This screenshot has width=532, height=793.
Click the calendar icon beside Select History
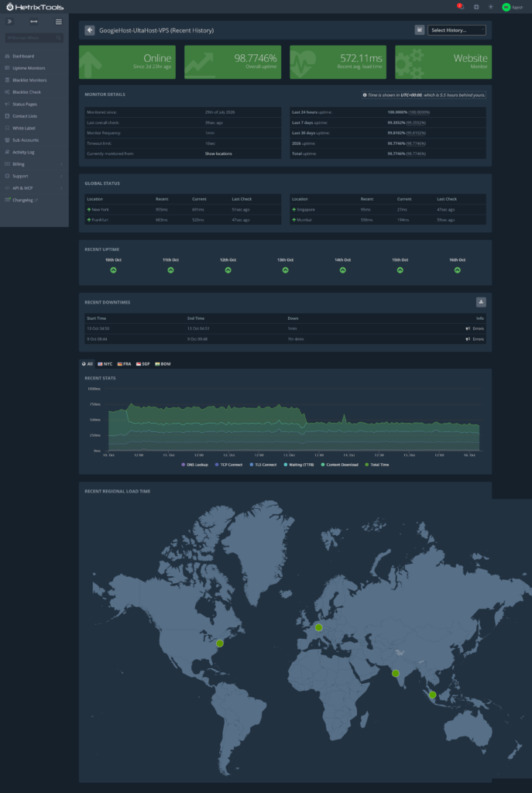point(419,30)
